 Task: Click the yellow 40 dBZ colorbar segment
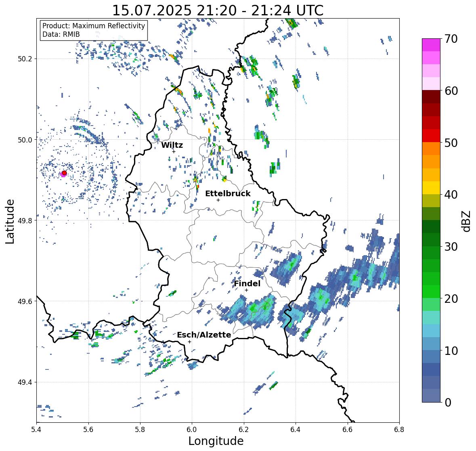431,188
